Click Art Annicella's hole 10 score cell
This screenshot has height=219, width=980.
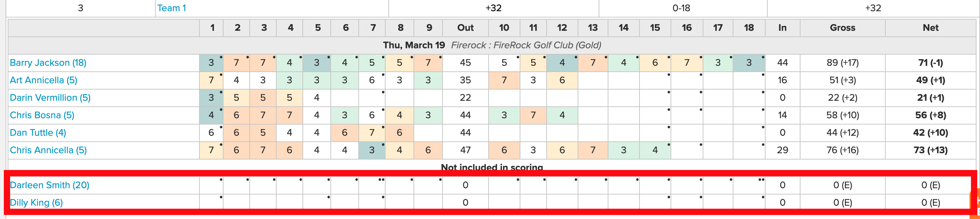click(504, 80)
